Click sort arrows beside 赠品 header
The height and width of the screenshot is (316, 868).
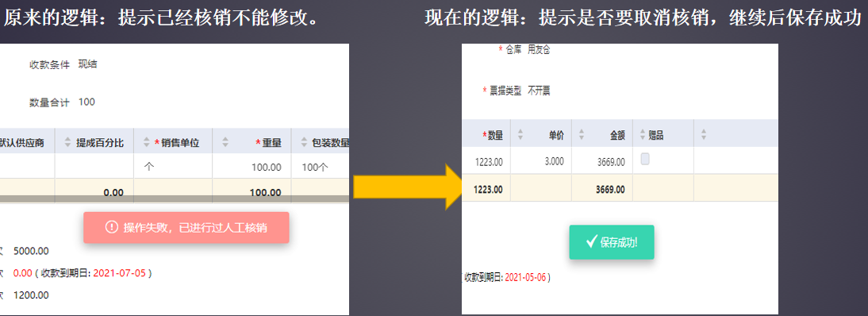(x=642, y=134)
